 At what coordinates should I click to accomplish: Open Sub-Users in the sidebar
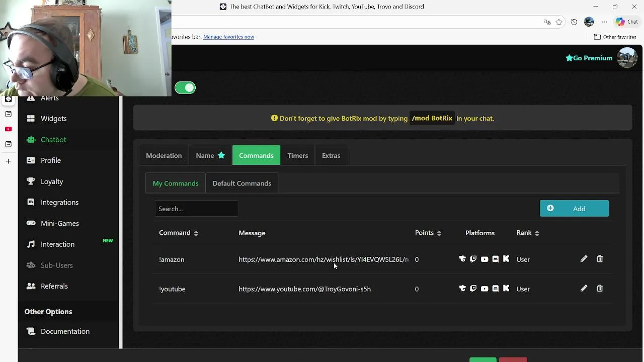(x=56, y=265)
